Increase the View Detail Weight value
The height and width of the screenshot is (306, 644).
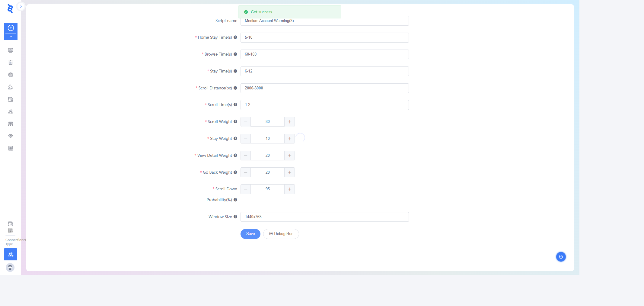[289, 156]
